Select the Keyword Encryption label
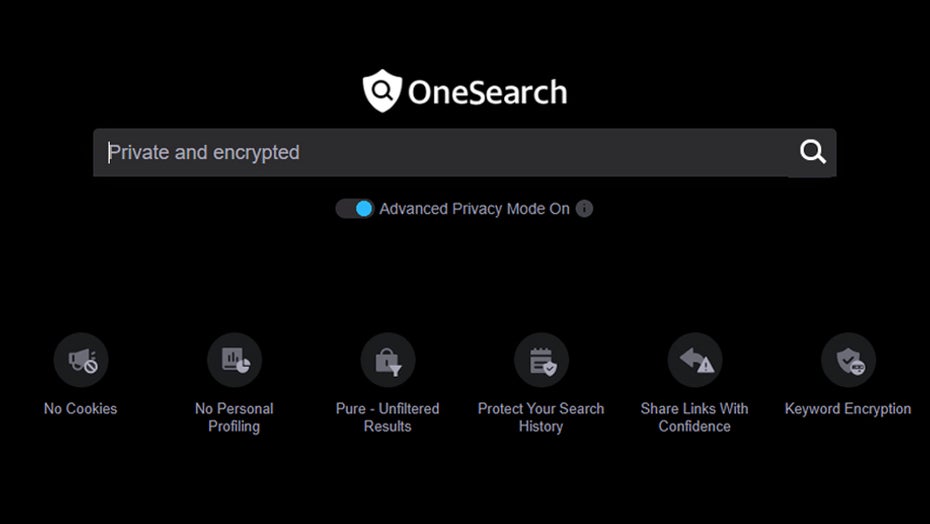This screenshot has height=524, width=930. point(848,408)
